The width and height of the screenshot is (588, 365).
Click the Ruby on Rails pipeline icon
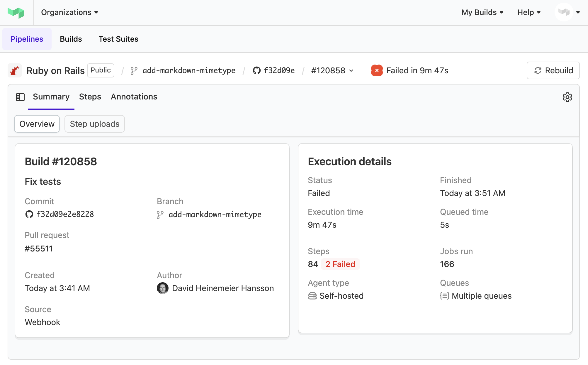click(15, 70)
